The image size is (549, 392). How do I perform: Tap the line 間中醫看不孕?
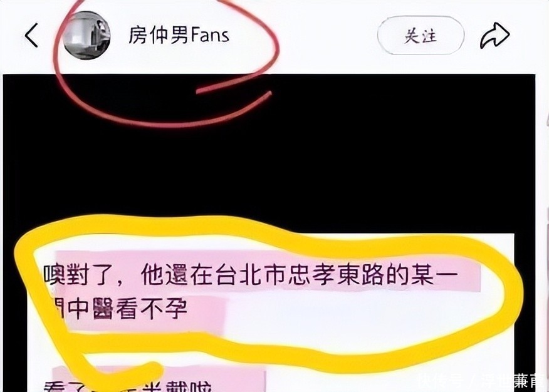[117, 308]
